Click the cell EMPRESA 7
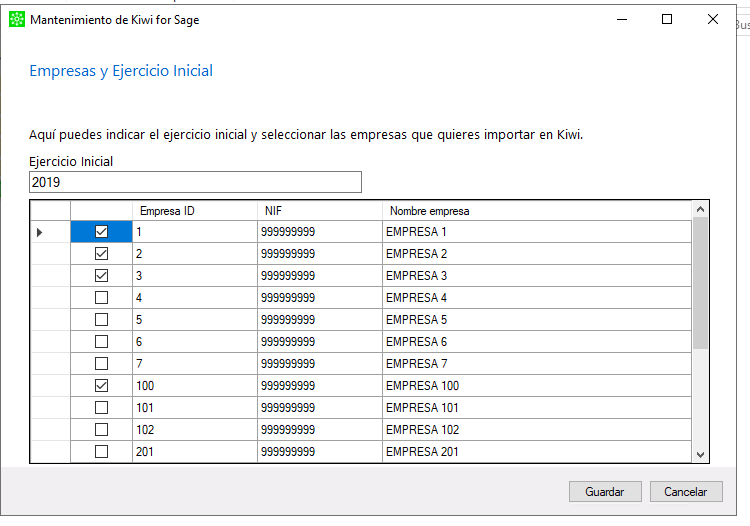This screenshot has width=750, height=526. 537,364
